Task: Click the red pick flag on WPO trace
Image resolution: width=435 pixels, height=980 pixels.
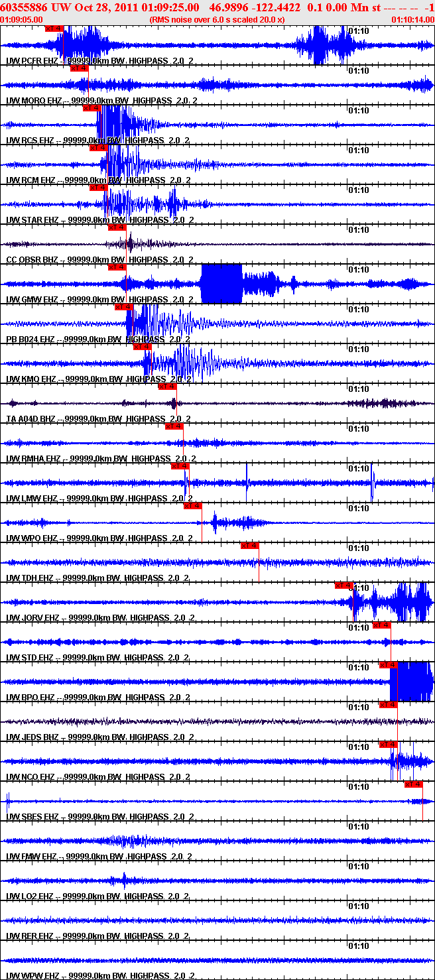Action: pos(192,506)
